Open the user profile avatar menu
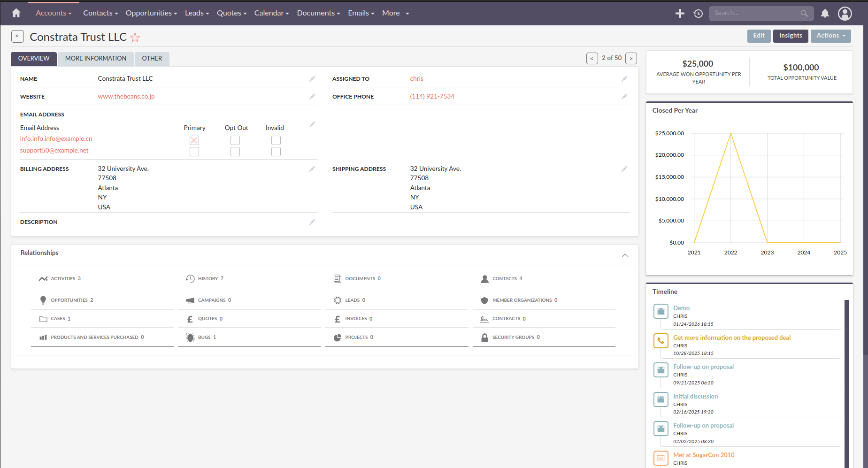Screen dimensions: 868x468 (x=845, y=14)
